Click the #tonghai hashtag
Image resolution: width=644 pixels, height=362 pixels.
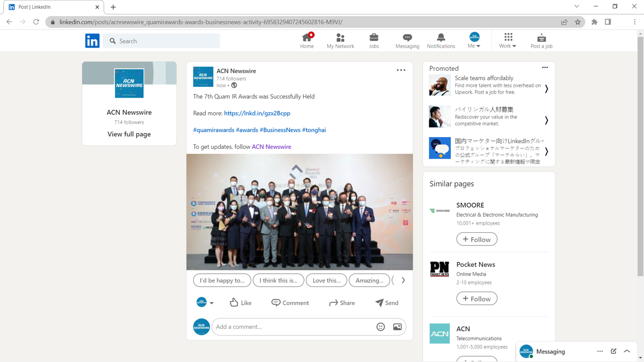tap(314, 130)
